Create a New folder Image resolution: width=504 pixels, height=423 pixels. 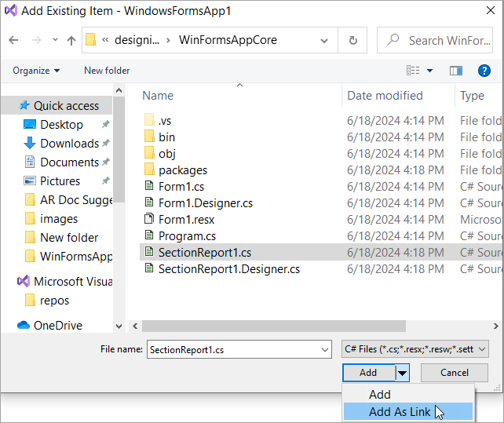(107, 71)
